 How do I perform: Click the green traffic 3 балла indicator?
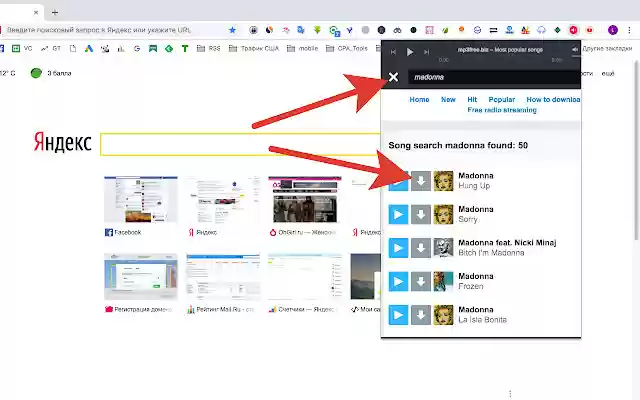coord(51,73)
